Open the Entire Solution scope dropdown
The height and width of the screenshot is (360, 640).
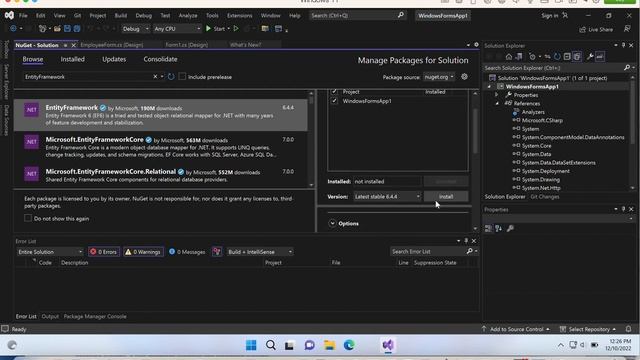(x=50, y=252)
